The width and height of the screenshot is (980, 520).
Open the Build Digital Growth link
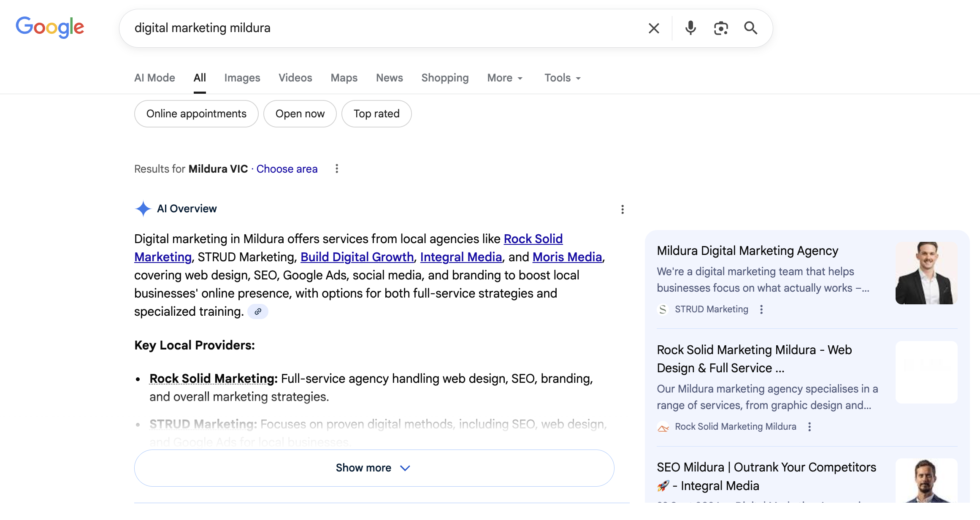(x=357, y=257)
